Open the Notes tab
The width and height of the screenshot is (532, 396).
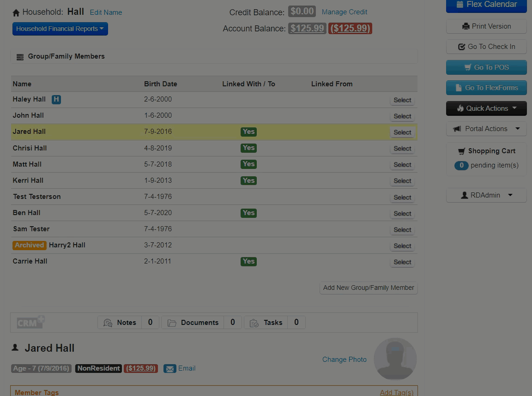point(128,323)
